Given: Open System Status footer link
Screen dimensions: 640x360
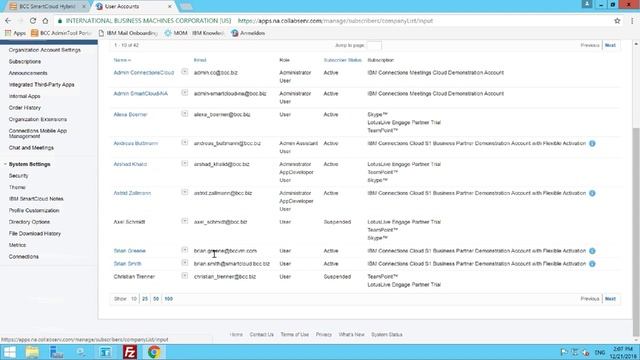Looking at the screenshot, I should (x=387, y=334).
